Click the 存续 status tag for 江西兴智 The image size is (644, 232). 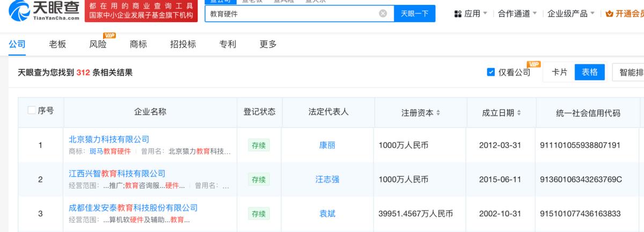tap(259, 179)
